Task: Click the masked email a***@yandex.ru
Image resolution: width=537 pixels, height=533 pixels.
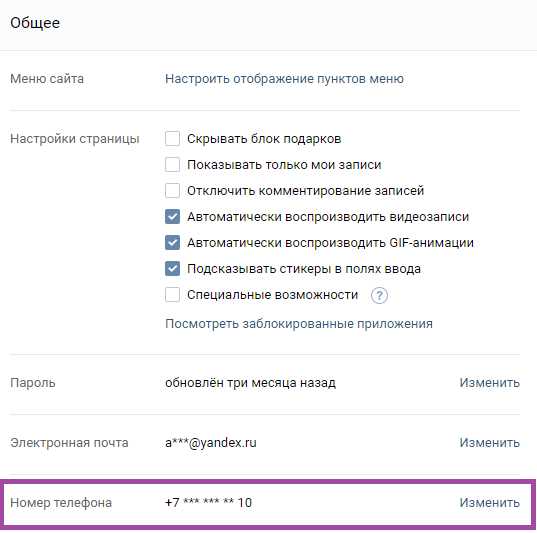Action: [211, 443]
